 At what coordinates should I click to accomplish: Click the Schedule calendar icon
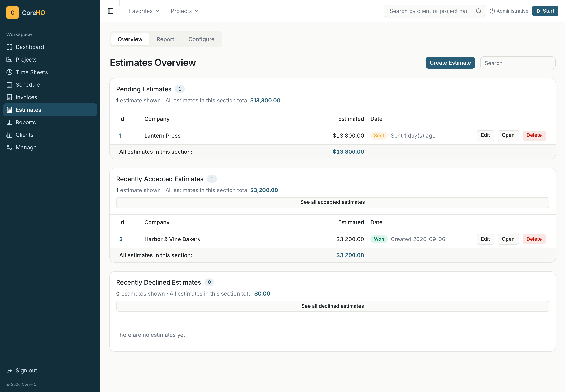click(x=9, y=84)
